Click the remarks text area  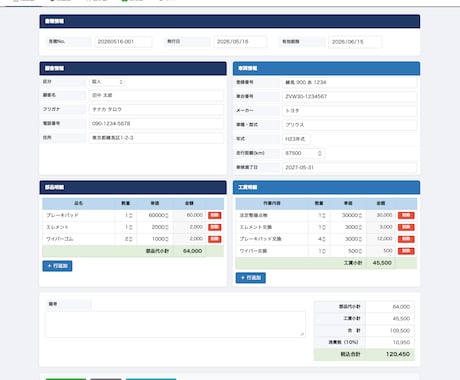click(175, 324)
